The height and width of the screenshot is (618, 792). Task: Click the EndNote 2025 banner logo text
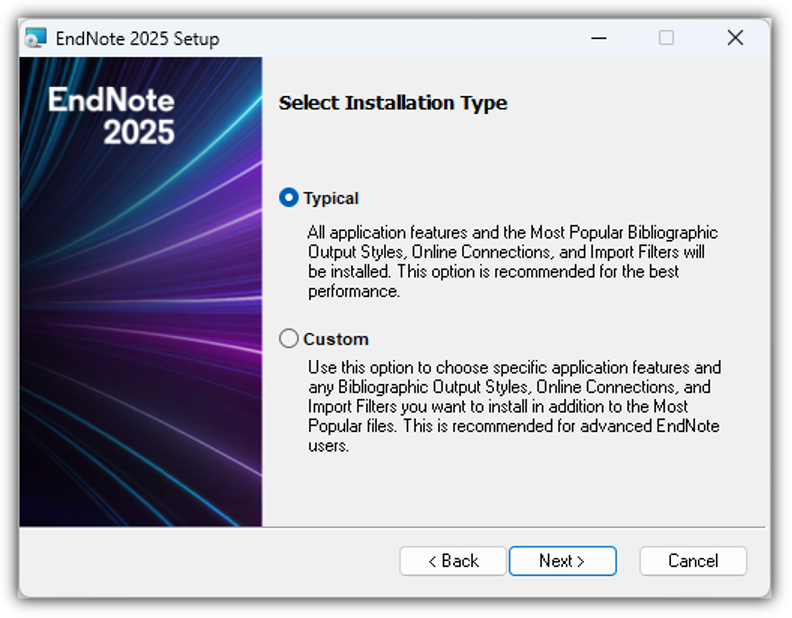pyautogui.click(x=112, y=116)
